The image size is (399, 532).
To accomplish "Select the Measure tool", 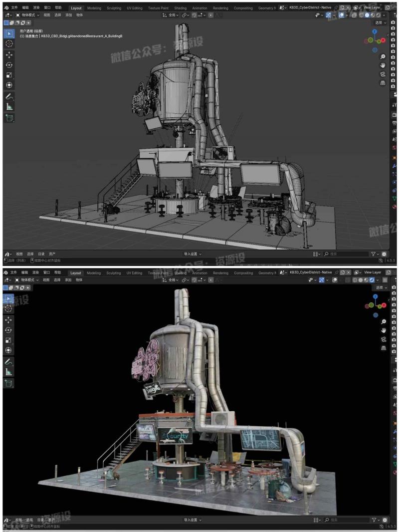I will (8, 105).
